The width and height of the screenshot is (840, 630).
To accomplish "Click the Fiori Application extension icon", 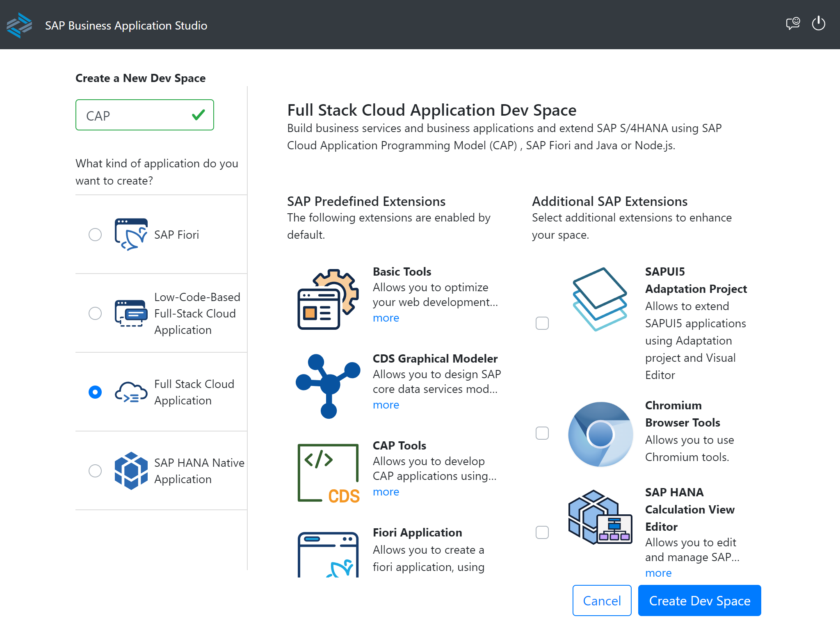I will tap(328, 555).
